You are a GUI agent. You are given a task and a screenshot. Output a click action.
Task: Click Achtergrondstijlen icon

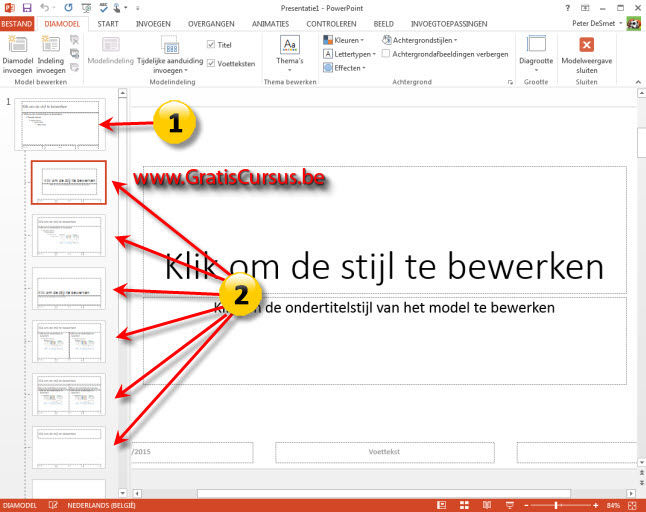386,40
